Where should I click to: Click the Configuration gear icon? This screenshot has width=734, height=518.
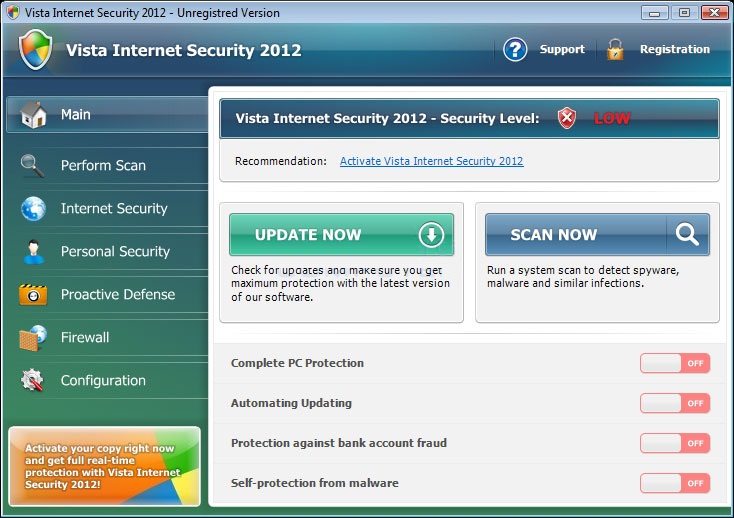[33, 380]
